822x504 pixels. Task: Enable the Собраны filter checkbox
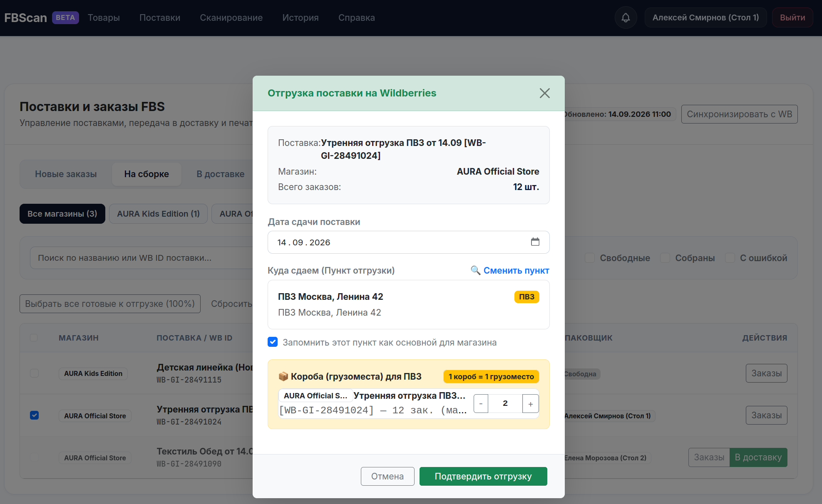pyautogui.click(x=665, y=258)
